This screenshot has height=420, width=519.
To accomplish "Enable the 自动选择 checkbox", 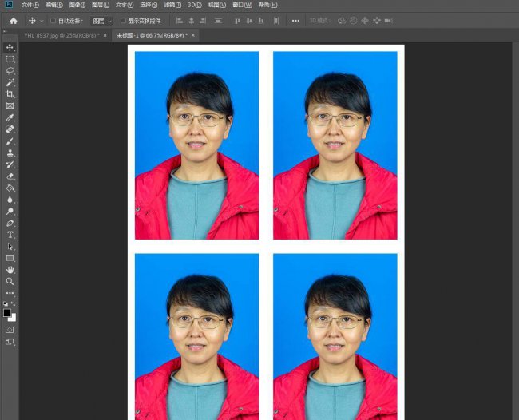I will coord(53,21).
